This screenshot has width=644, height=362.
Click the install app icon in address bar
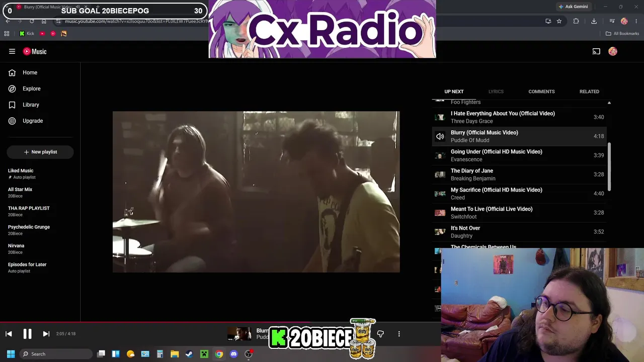click(548, 21)
